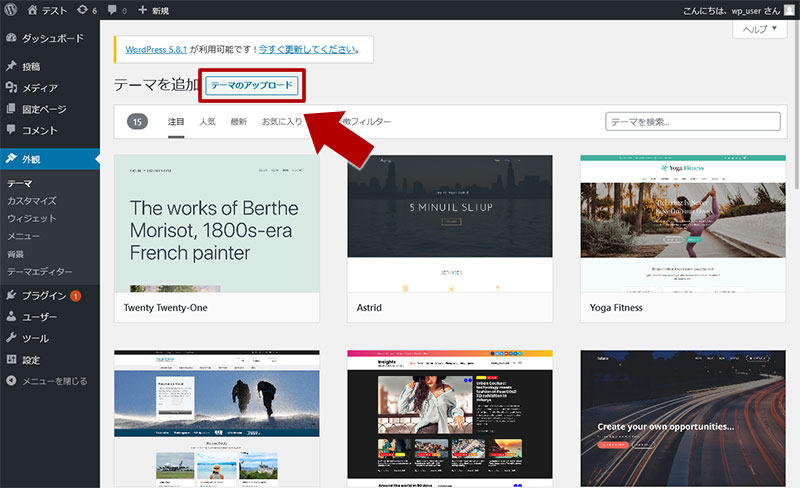This screenshot has width=800, height=488.
Task: Expand the ヘルプ dropdown
Action: point(759,29)
